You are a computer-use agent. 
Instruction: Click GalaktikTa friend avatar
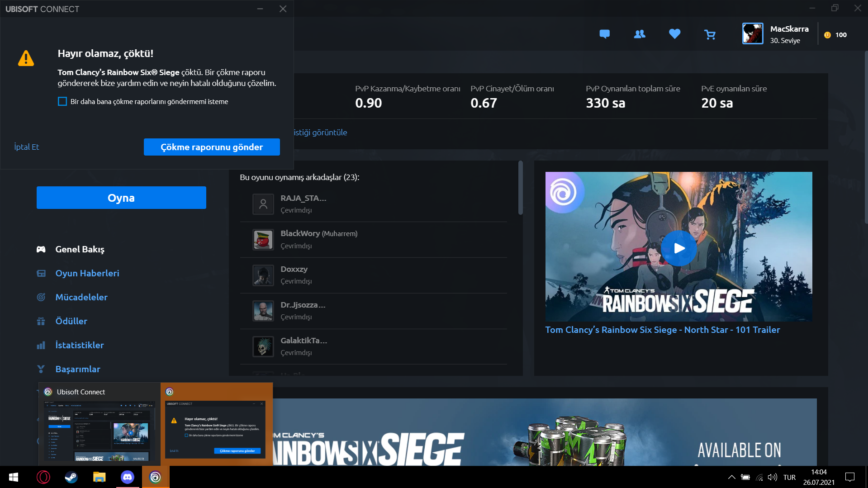(263, 347)
